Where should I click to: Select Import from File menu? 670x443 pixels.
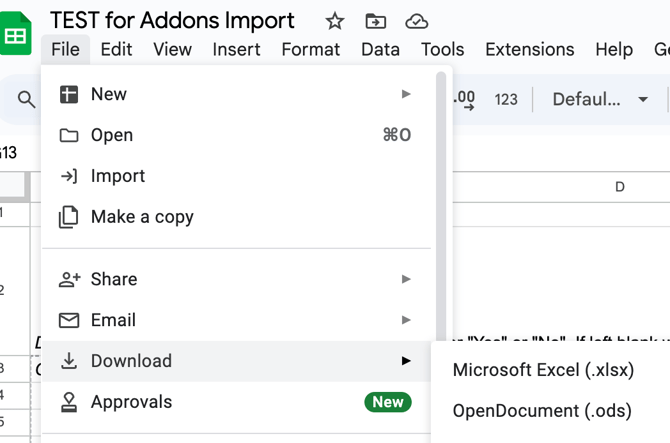coord(118,176)
